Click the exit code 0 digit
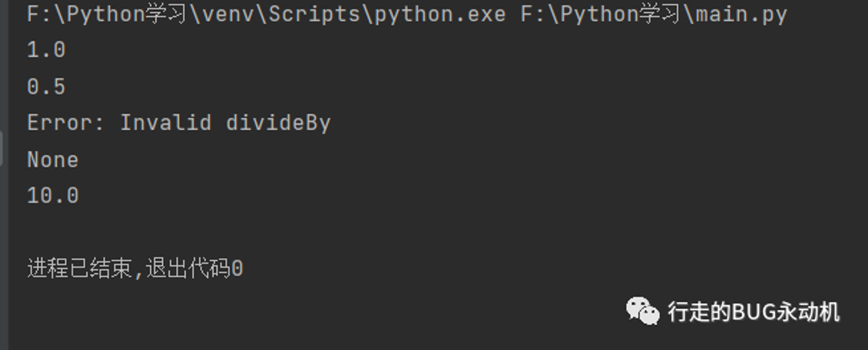 (x=237, y=268)
